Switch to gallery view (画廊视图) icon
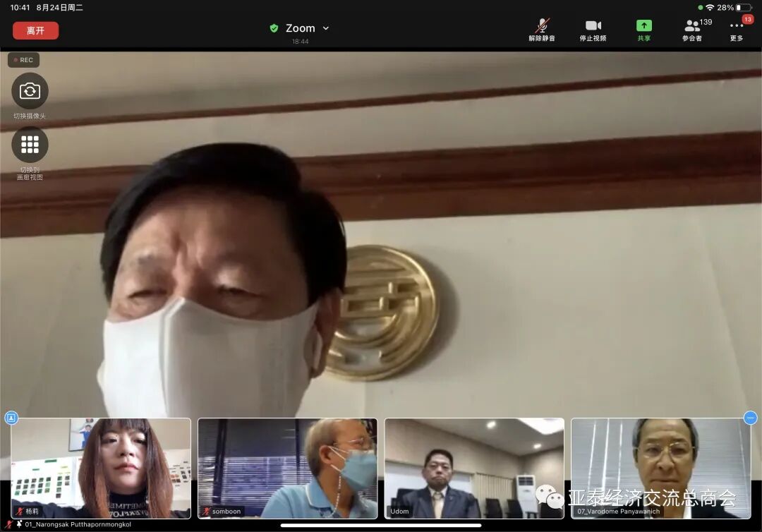The width and height of the screenshot is (762, 532). click(x=30, y=145)
